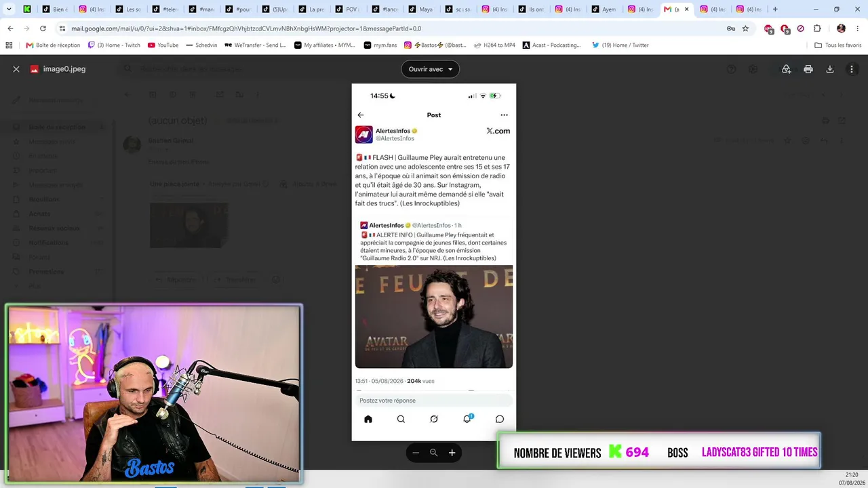Open the Chrome profile avatar
The image size is (868, 488).
(842, 28)
